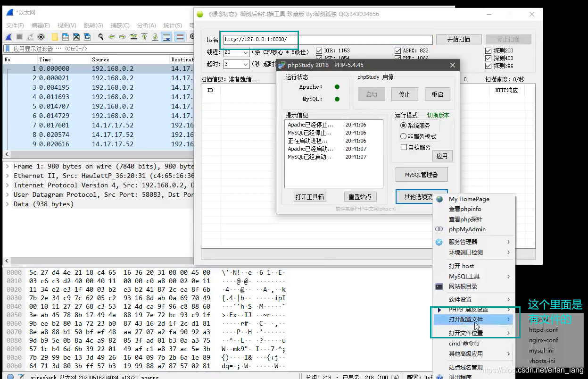Close capture file icon in Wireshark toolbar

click(x=76, y=36)
